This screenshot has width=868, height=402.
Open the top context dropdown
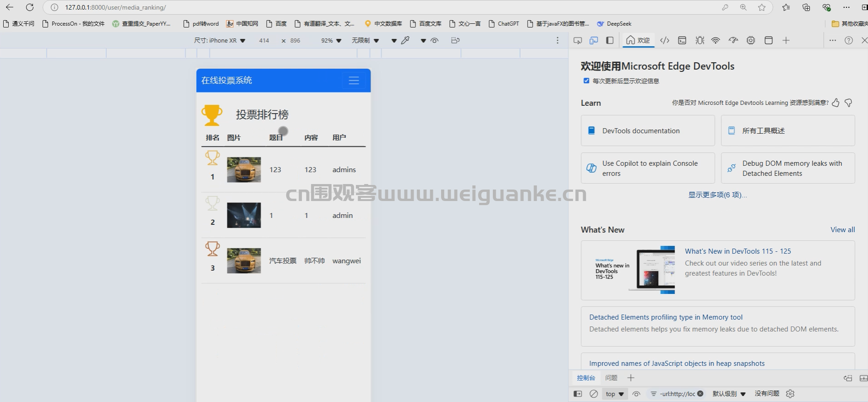[615, 394]
